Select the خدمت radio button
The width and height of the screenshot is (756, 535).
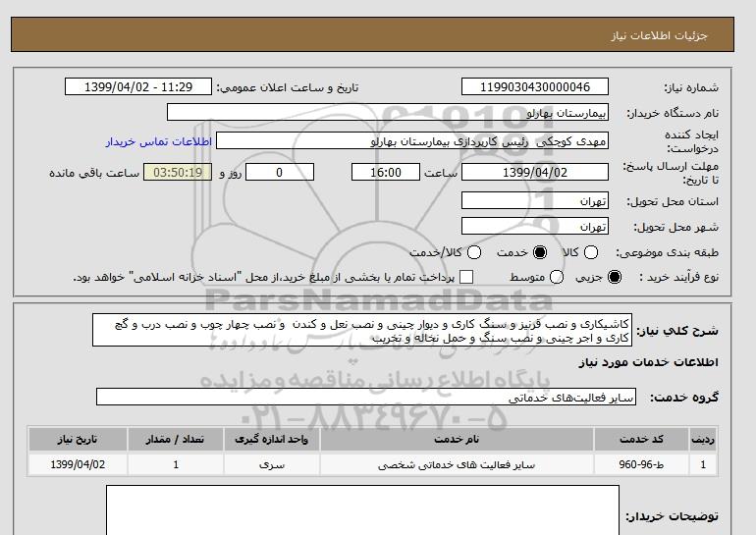tap(540, 252)
